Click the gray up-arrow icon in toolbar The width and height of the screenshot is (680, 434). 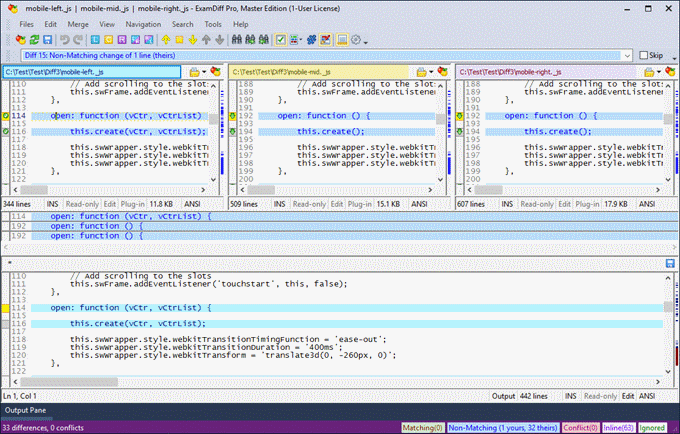pos(206,40)
